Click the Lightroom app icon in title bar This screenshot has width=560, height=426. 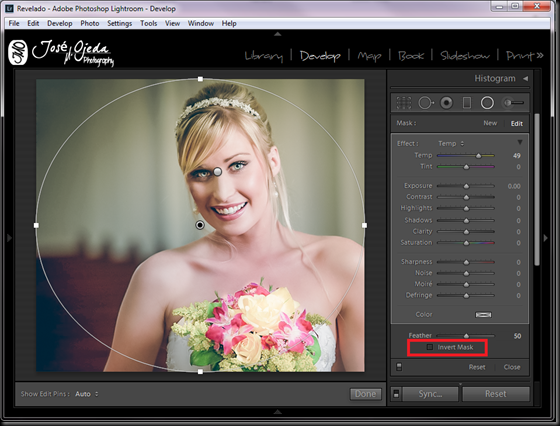(x=10, y=9)
